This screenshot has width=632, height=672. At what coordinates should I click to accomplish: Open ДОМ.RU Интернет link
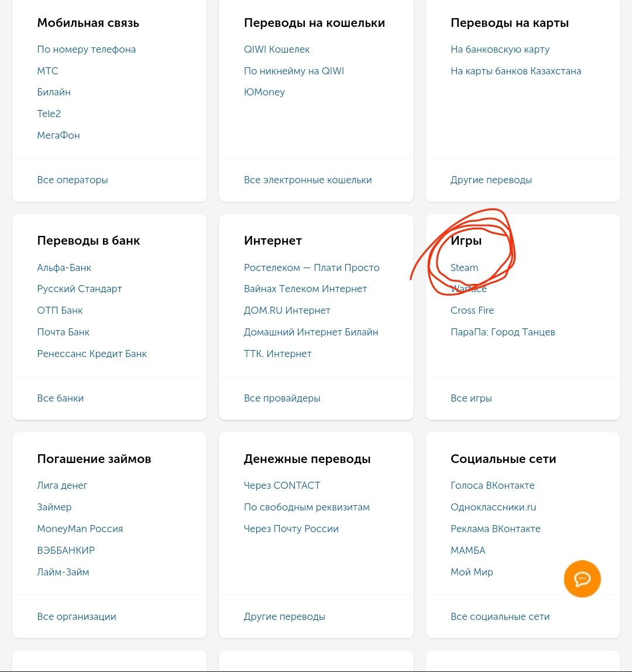287,310
